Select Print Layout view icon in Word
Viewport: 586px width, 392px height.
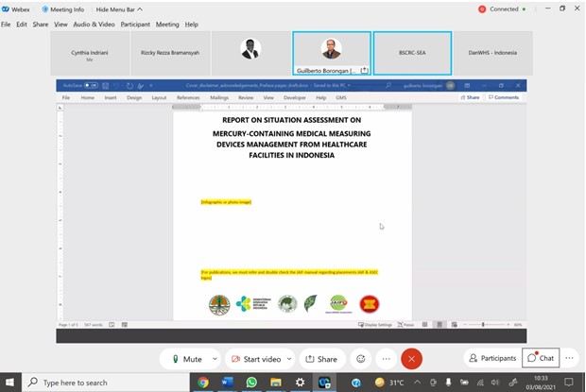coord(439,325)
